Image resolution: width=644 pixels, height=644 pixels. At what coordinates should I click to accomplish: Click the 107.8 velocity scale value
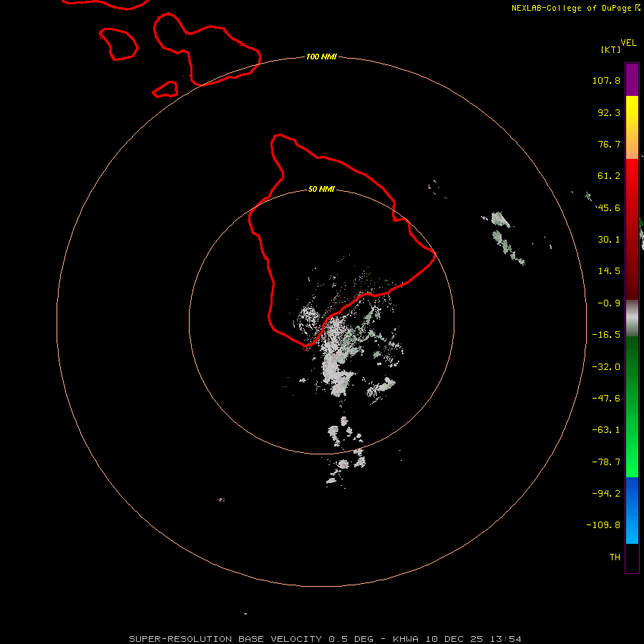606,80
